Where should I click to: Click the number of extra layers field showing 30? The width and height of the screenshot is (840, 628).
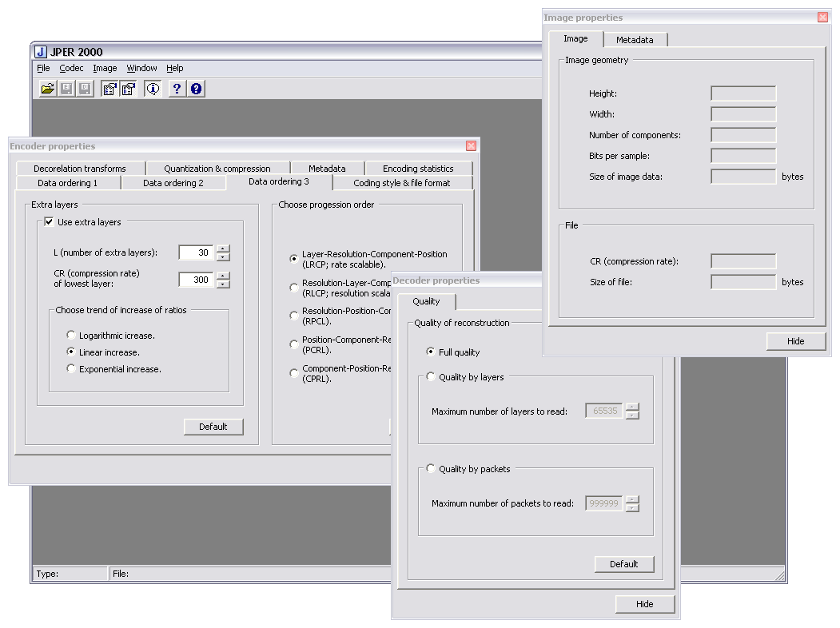click(x=197, y=252)
